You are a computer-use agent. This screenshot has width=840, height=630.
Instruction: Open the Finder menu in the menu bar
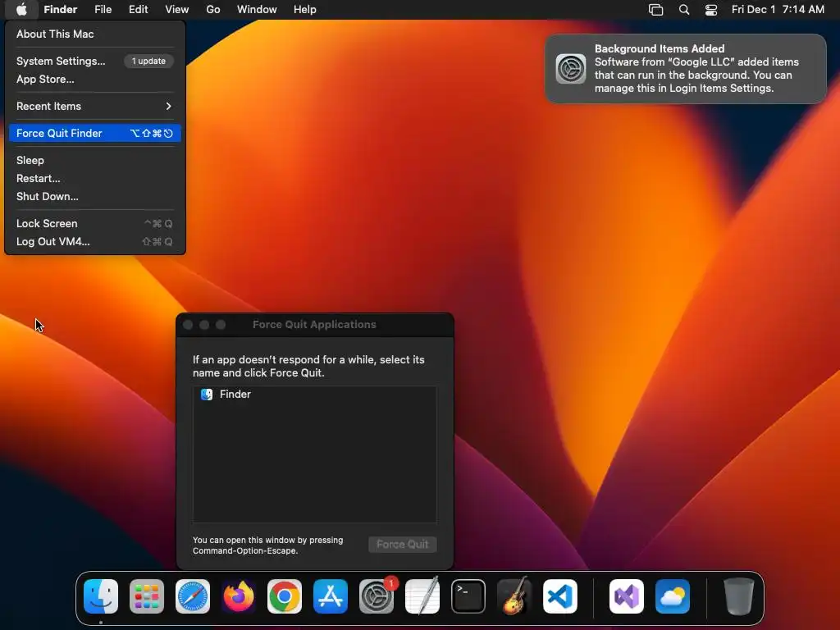tap(61, 10)
